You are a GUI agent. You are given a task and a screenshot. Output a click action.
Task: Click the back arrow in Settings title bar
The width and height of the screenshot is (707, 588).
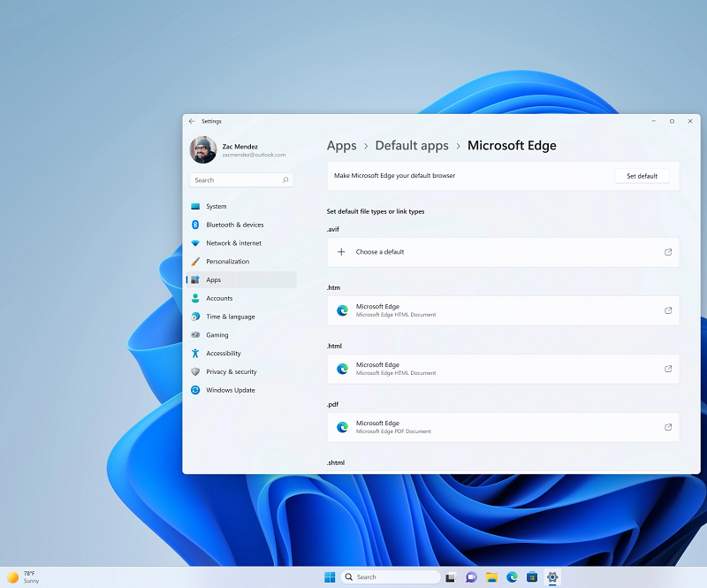[x=192, y=121]
